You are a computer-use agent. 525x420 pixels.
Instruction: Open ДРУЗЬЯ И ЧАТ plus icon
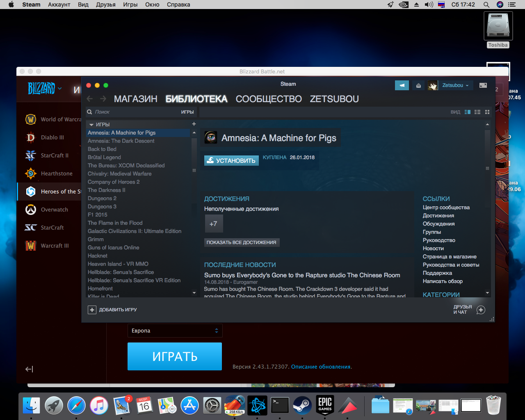click(x=481, y=310)
